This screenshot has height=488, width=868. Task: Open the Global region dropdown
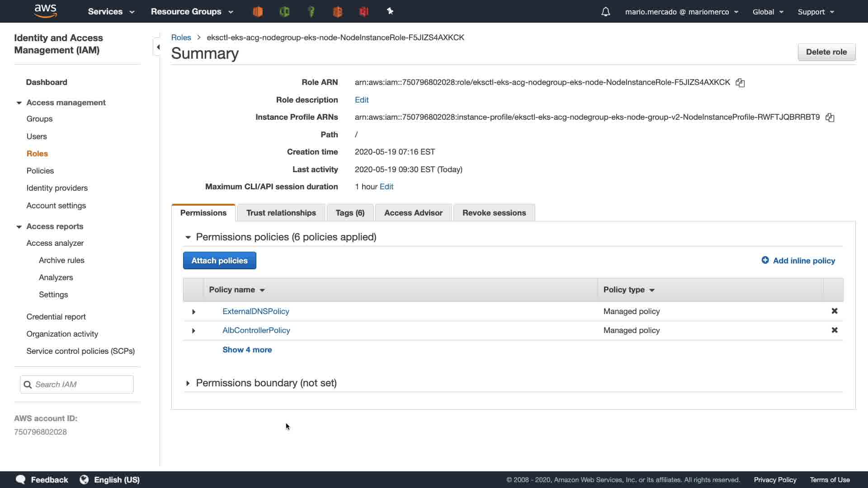[x=768, y=12]
